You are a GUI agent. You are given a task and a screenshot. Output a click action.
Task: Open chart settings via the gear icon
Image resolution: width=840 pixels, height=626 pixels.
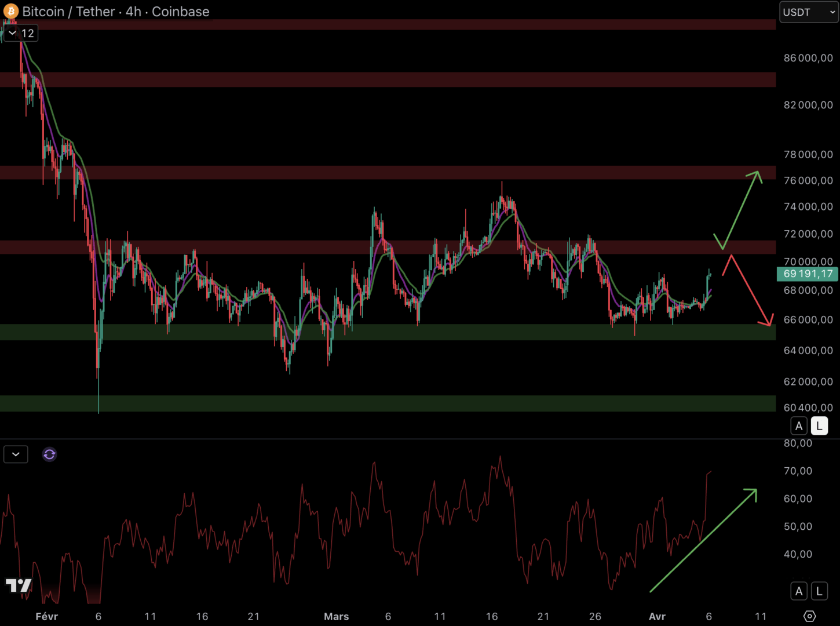coord(809,616)
